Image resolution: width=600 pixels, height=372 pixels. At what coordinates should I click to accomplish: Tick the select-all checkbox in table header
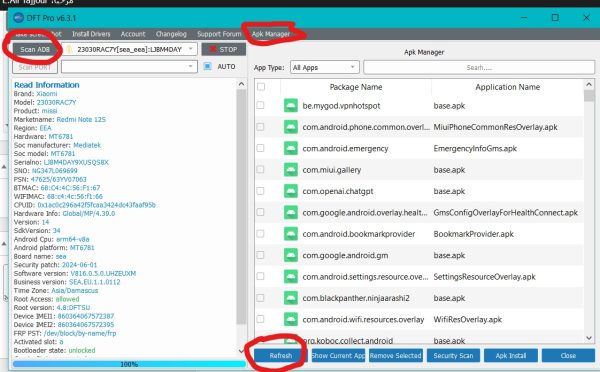tap(261, 87)
